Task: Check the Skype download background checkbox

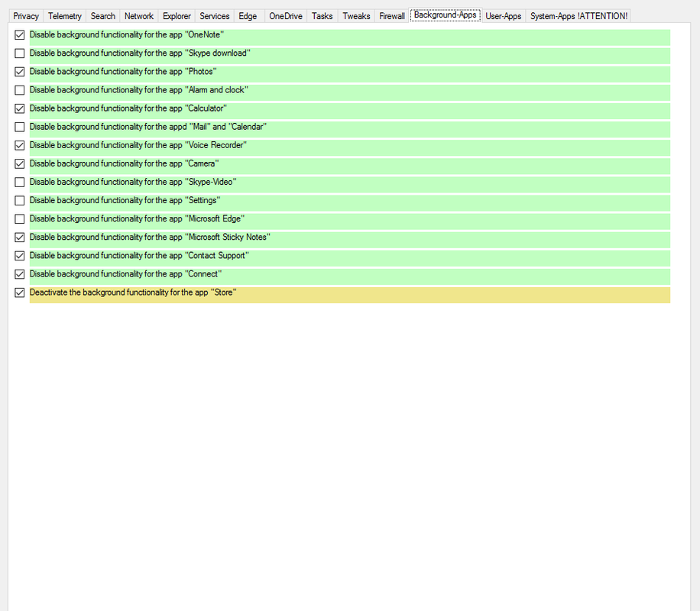Action: pyautogui.click(x=20, y=53)
